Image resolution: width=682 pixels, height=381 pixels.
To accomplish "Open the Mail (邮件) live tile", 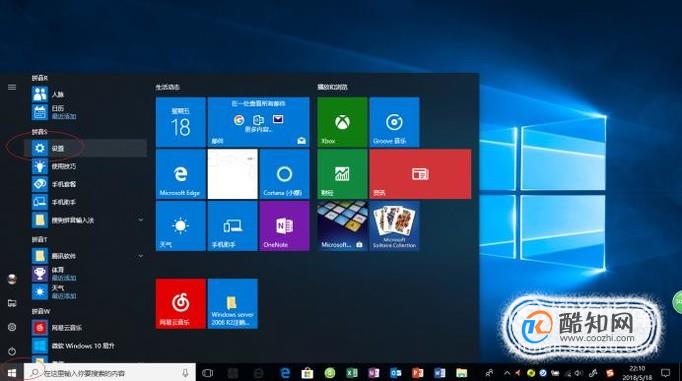I will click(x=258, y=122).
